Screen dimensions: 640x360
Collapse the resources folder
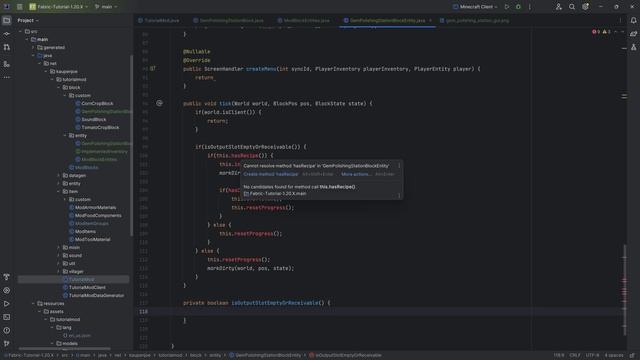[x=33, y=303]
